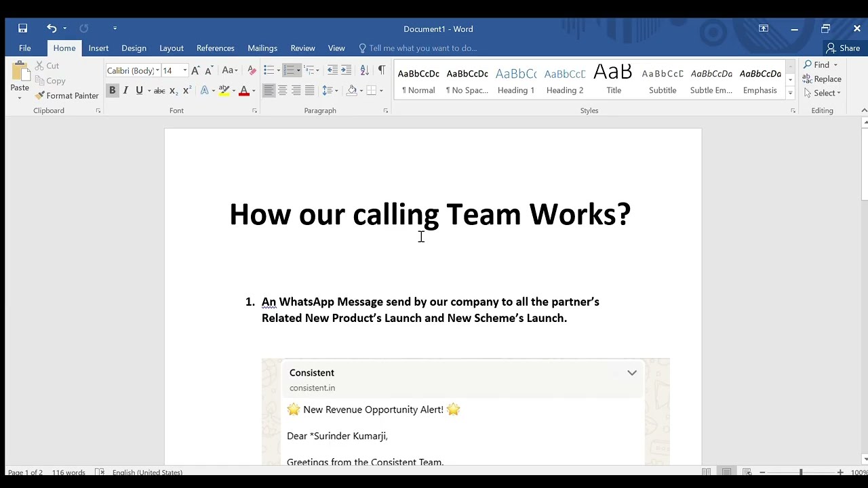Image resolution: width=868 pixels, height=488 pixels.
Task: Apply the red font color
Action: (244, 90)
